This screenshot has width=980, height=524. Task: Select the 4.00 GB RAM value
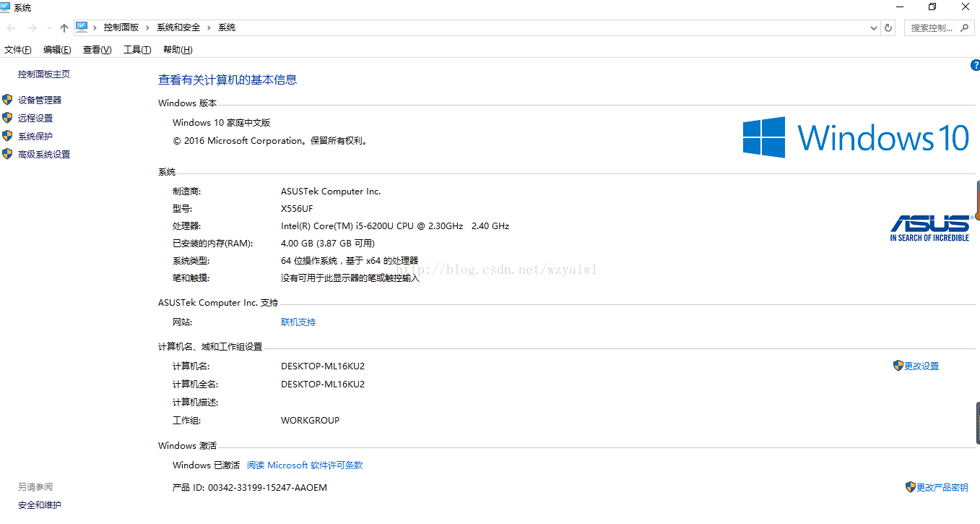(x=328, y=244)
